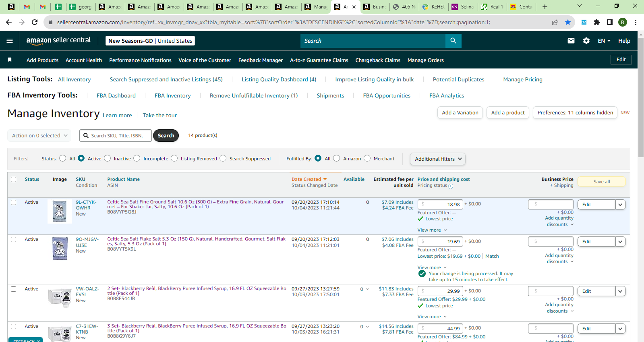Image resolution: width=644 pixels, height=342 pixels.
Task: Click the browser address bar URL
Action: coord(273,22)
